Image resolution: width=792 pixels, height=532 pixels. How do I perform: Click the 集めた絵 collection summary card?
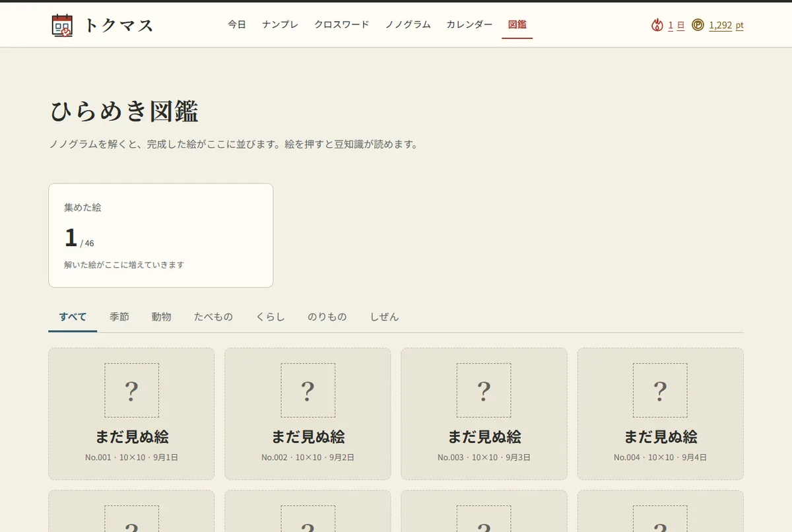click(x=160, y=236)
